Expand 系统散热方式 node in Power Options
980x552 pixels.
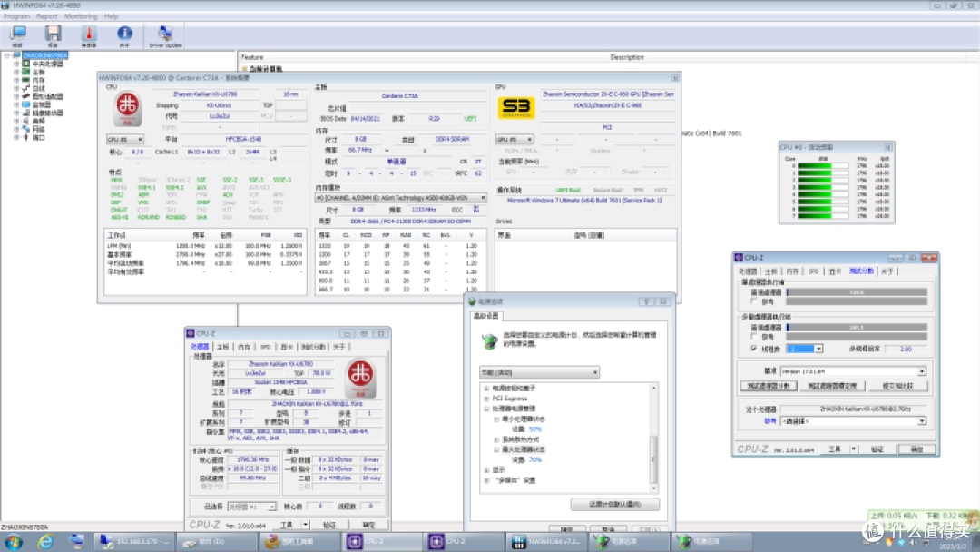(x=497, y=439)
